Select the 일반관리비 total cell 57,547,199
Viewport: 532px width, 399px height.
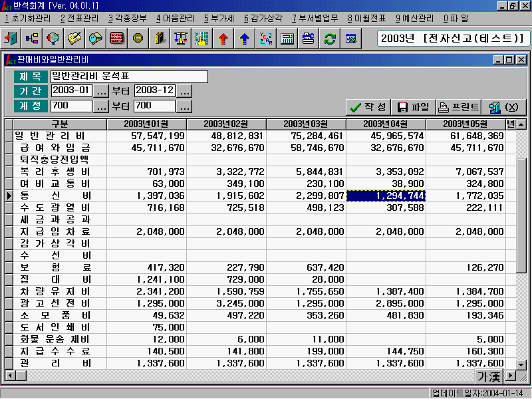pos(146,136)
